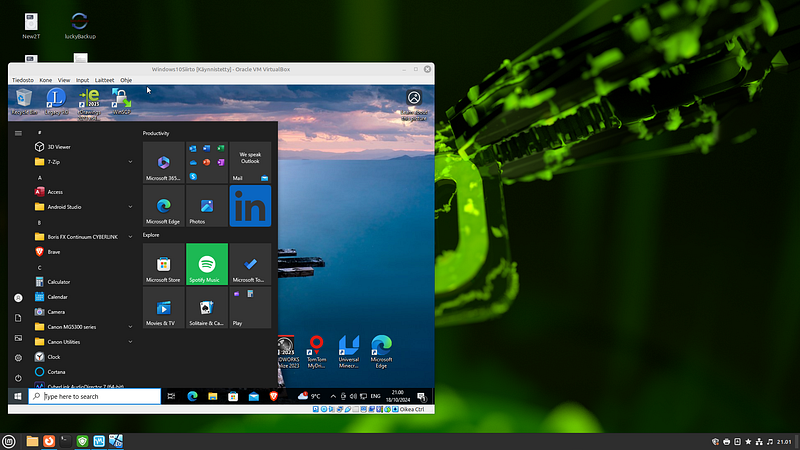800x450 pixels.
Task: Open the View menu in VirtualBox
Action: point(64,80)
